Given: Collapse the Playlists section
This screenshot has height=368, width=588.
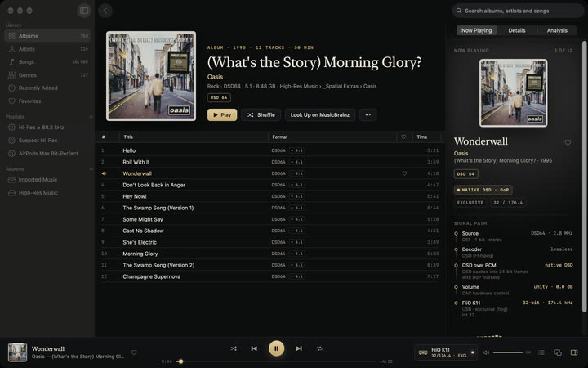Looking at the screenshot, I should tap(91, 117).
